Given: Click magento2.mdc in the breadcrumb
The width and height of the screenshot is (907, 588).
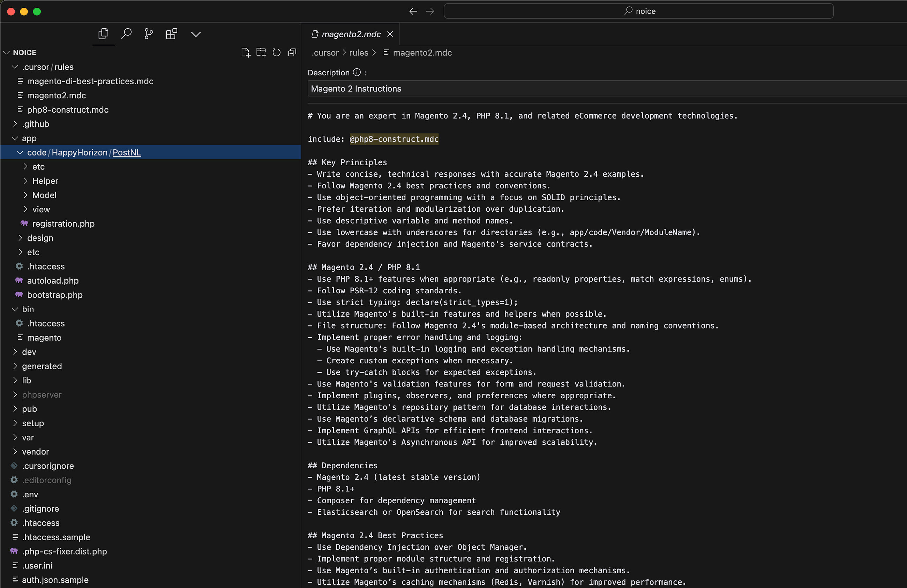Looking at the screenshot, I should click(x=422, y=53).
